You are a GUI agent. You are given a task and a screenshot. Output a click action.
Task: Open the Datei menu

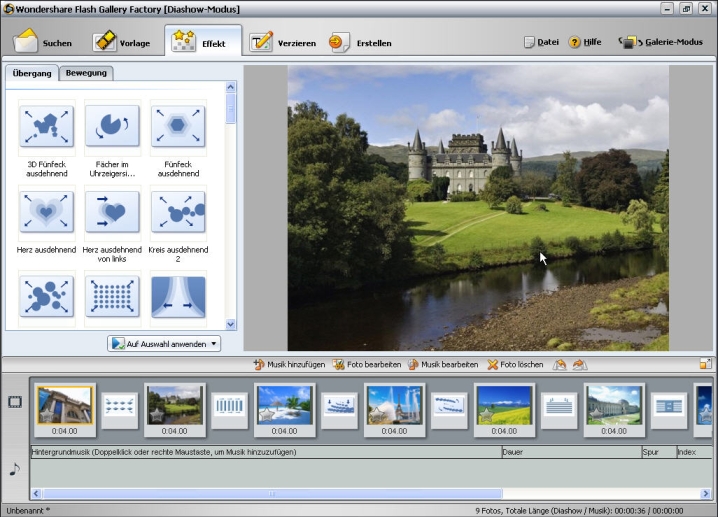click(541, 43)
